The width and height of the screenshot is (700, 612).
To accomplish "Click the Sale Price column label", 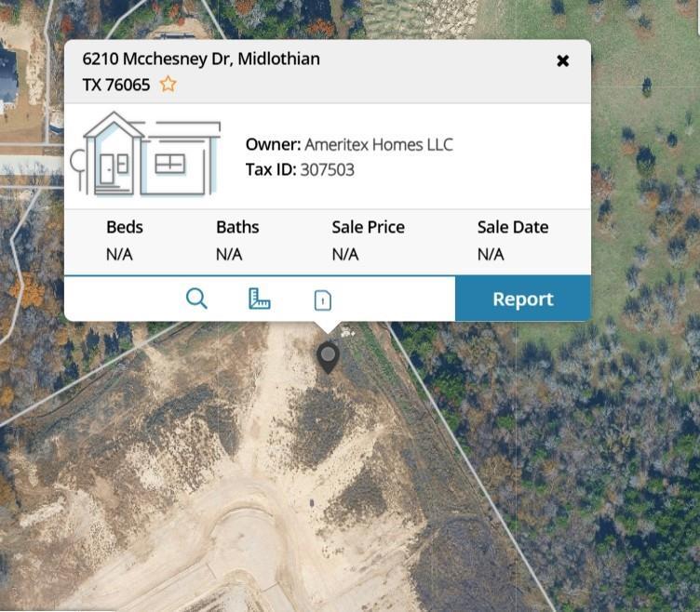I will tap(368, 227).
